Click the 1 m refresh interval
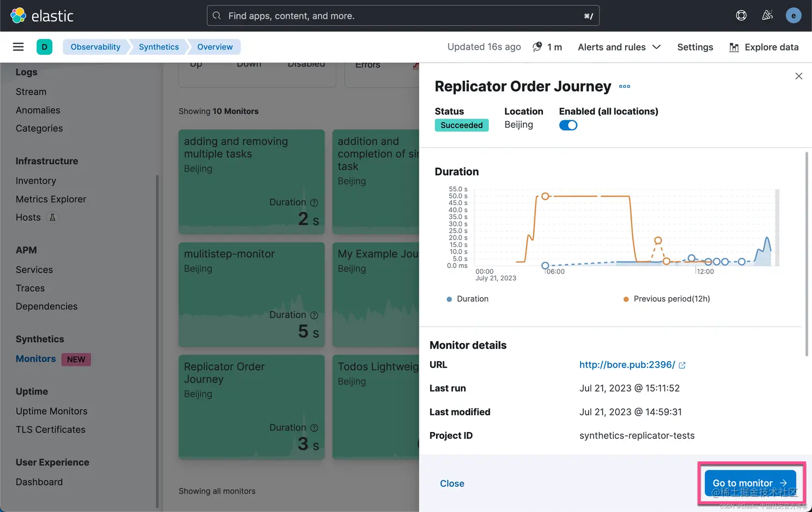This screenshot has height=512, width=812. click(x=554, y=47)
